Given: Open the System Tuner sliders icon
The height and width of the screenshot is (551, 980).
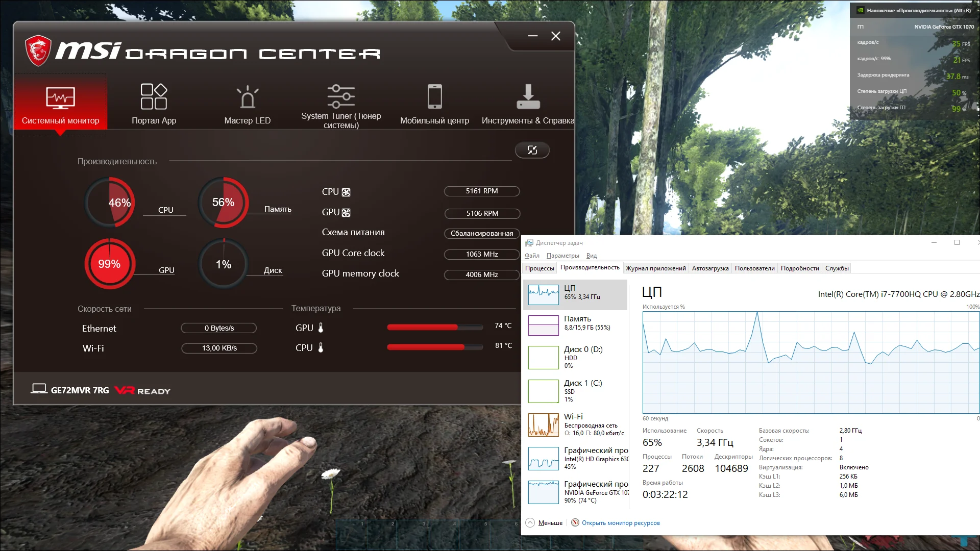Looking at the screenshot, I should 341,96.
